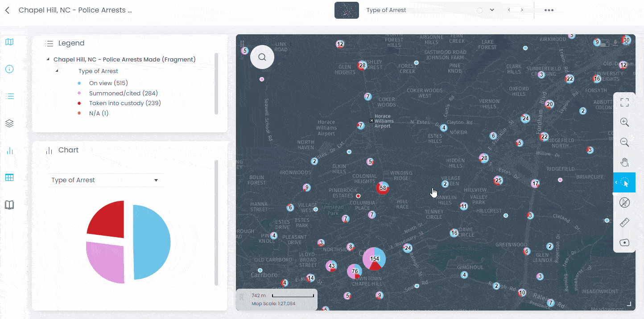Select the pan hand tool

pyautogui.click(x=624, y=162)
